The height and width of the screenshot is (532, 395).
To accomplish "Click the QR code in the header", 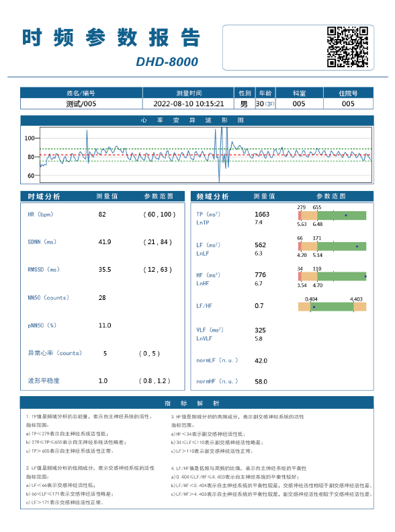I will (347, 47).
